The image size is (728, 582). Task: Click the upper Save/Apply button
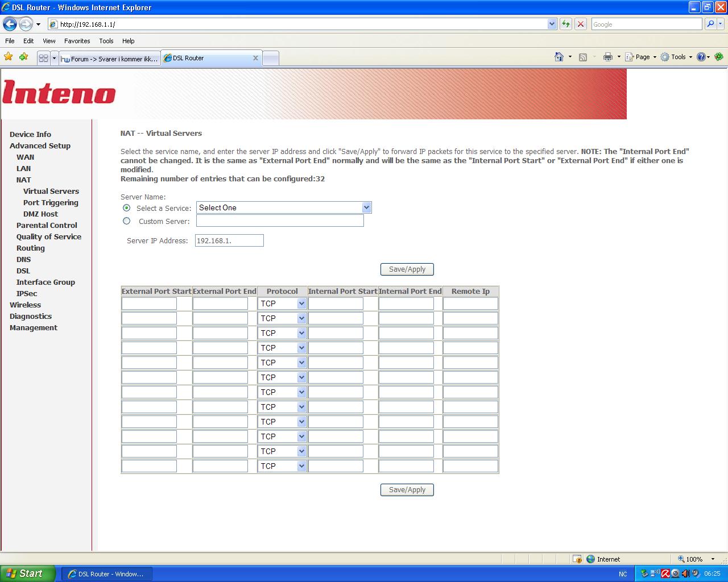coord(407,269)
